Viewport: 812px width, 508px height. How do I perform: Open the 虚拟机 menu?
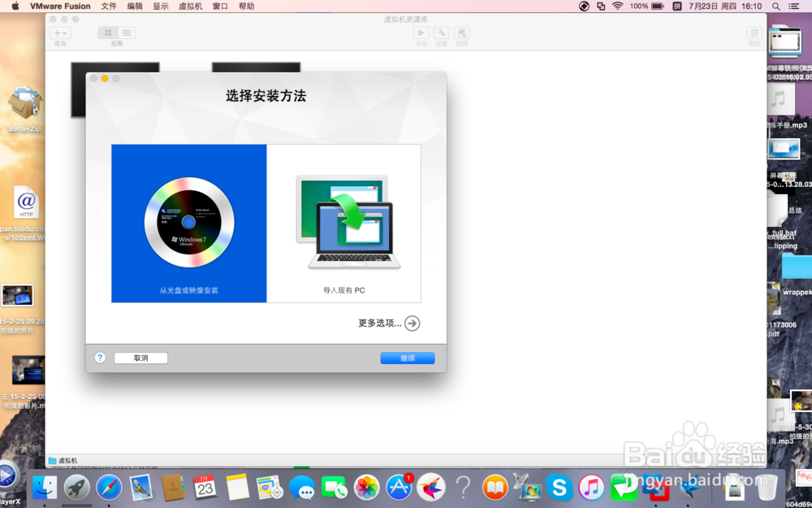point(191,7)
